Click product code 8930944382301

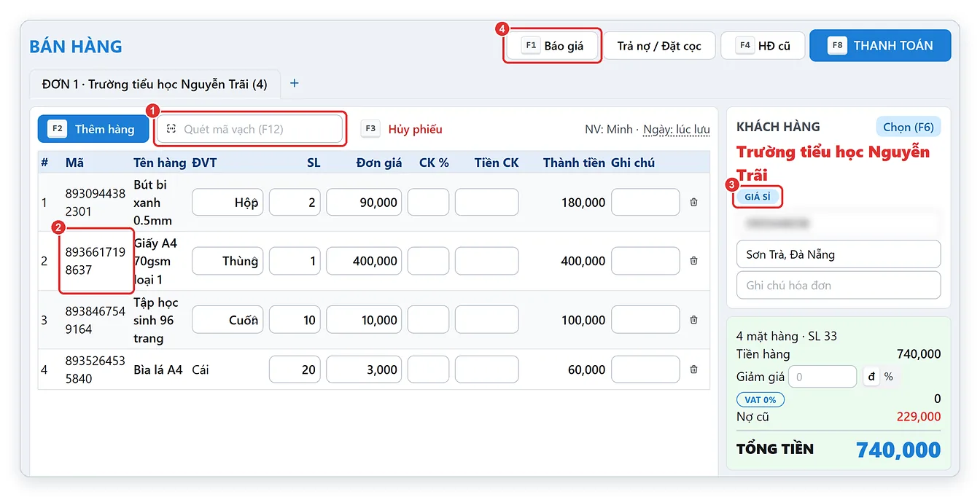click(96, 203)
